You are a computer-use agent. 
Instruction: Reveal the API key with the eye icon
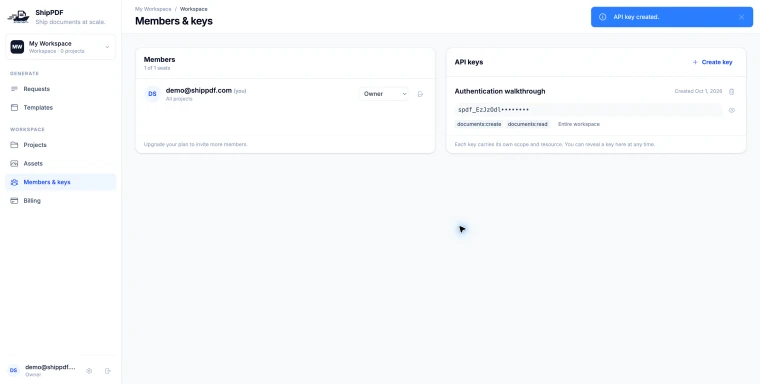click(x=732, y=111)
